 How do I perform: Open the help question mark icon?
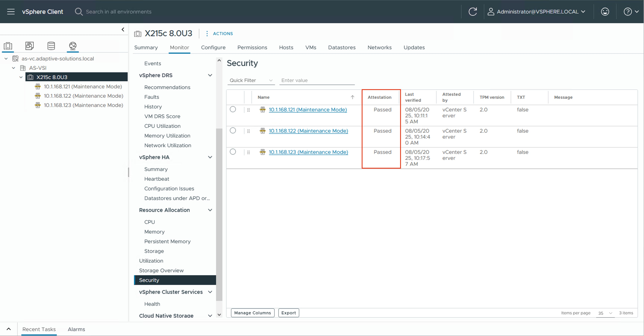point(628,12)
